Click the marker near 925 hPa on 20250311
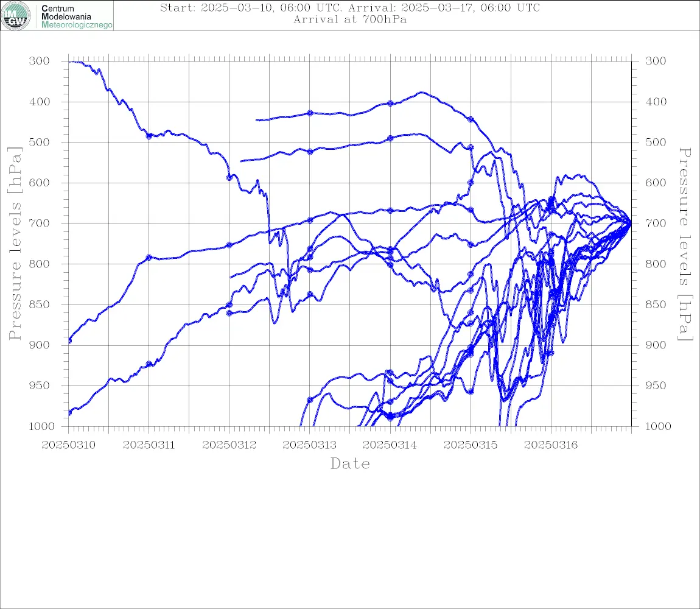This screenshot has width=700, height=609. point(149,364)
